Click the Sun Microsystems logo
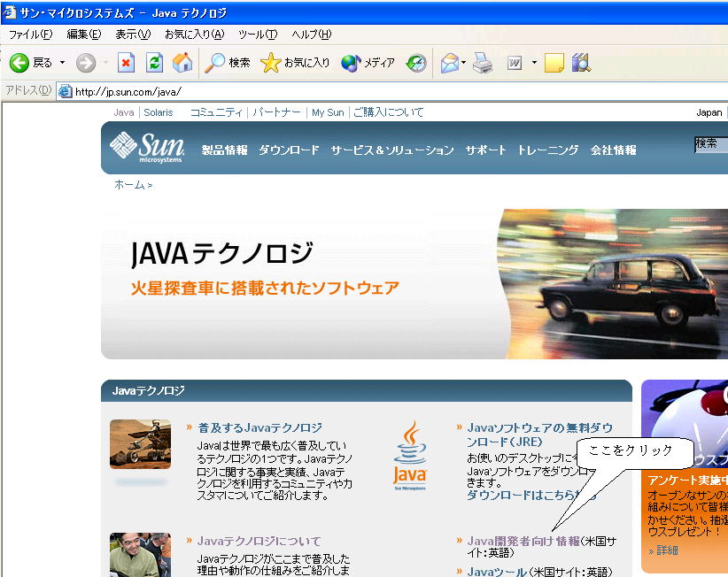This screenshot has width=728, height=577. (147, 148)
